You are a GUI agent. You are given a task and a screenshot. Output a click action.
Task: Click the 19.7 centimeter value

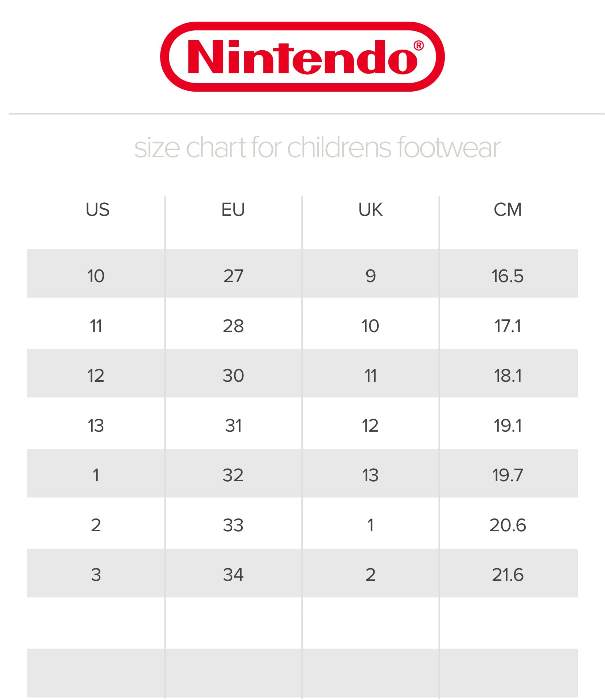tap(508, 475)
